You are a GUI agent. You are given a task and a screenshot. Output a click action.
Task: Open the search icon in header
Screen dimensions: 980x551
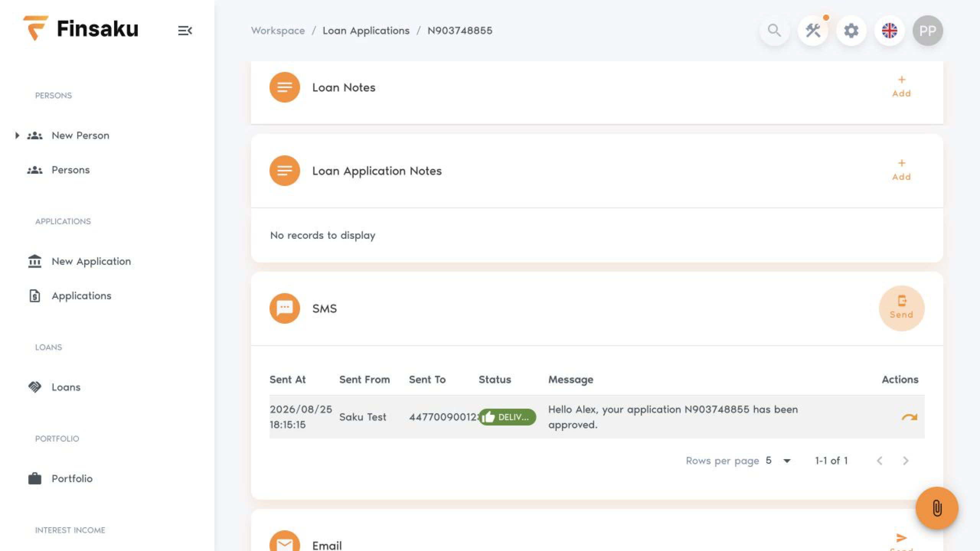point(774,30)
